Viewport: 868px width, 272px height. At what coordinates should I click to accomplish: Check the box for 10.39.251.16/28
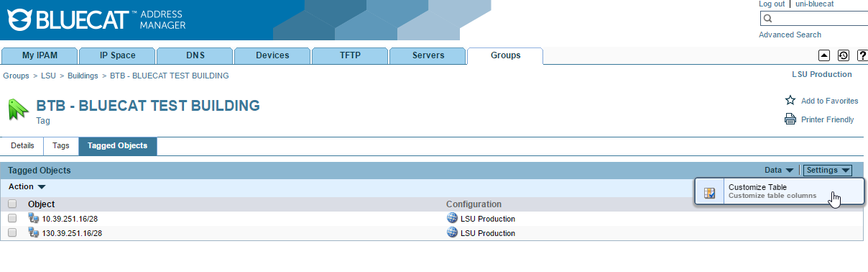(x=12, y=219)
